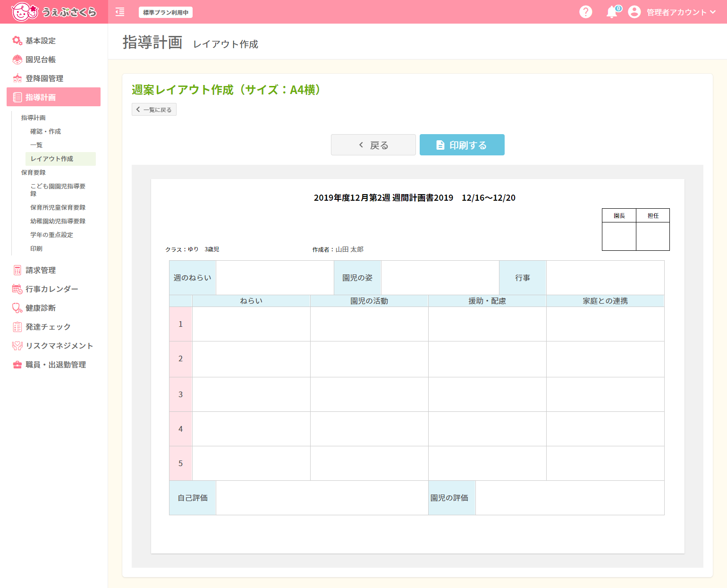This screenshot has width=727, height=588.
Task: Click the クラス：ゆり 3歳児 text
Action: click(x=192, y=249)
